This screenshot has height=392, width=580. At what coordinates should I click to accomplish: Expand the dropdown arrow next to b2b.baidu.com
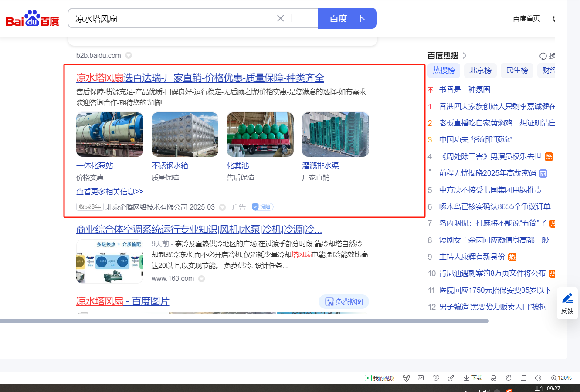129,55
